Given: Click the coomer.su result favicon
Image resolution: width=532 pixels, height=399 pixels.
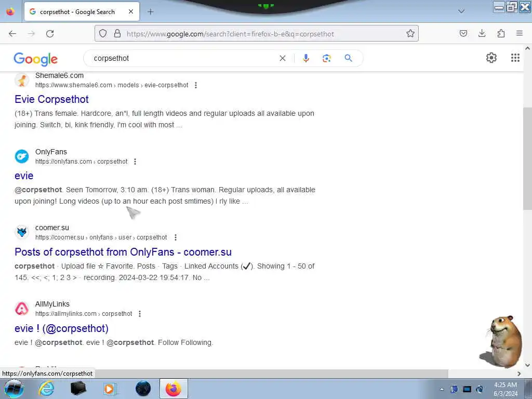Looking at the screenshot, I should (x=22, y=232).
